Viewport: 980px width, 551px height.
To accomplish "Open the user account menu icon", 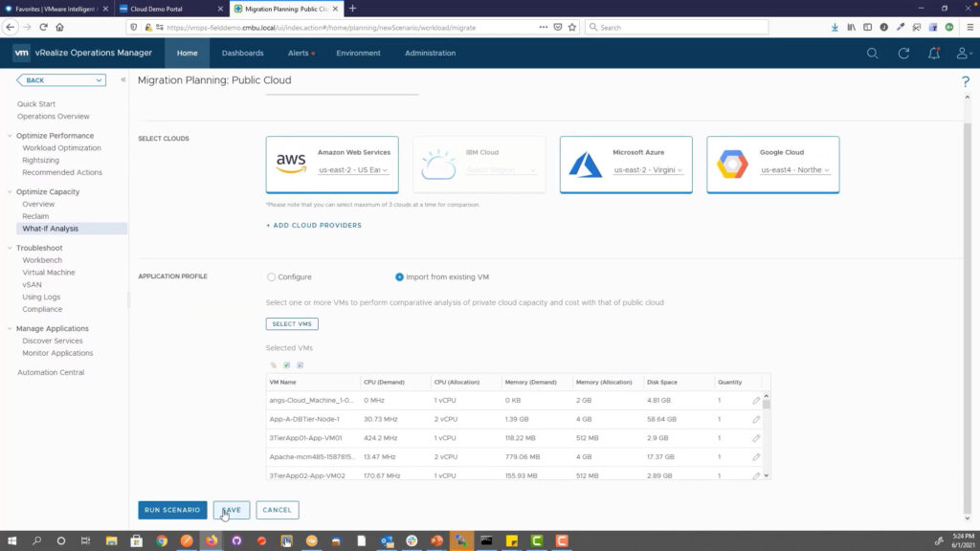I will point(963,54).
